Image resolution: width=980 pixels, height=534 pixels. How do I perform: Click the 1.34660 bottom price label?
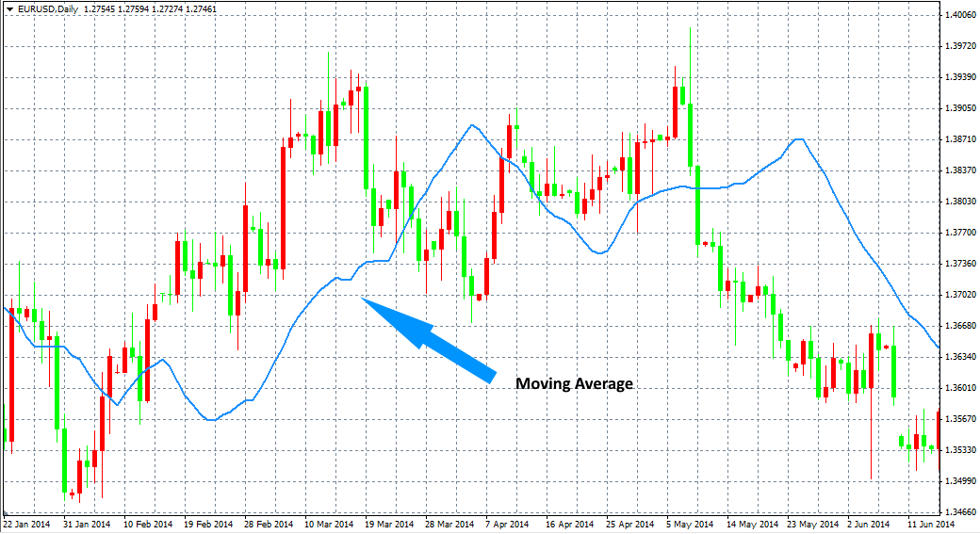959,512
